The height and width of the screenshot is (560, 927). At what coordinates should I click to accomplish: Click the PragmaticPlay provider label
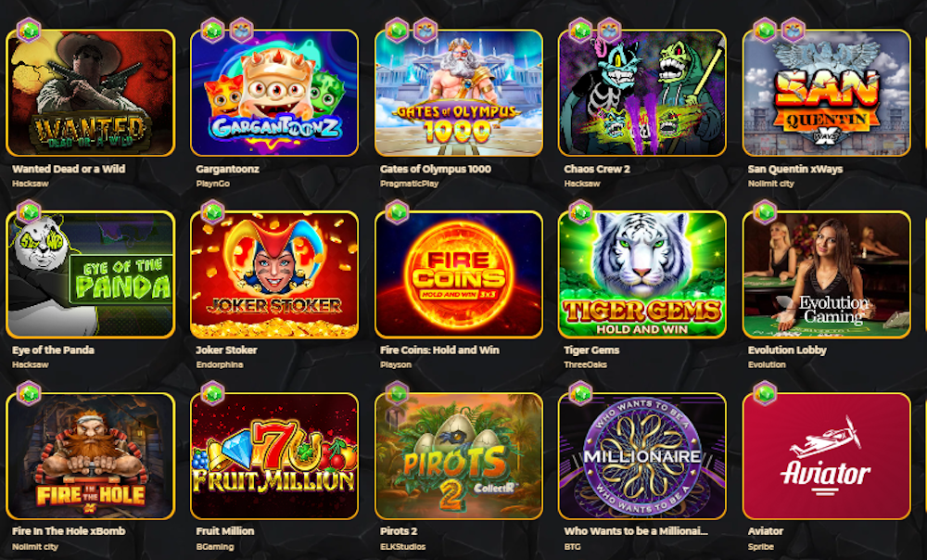409,184
